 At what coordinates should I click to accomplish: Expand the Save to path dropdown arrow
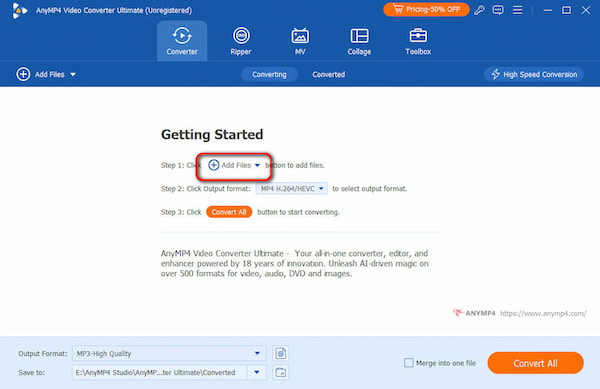click(x=257, y=372)
